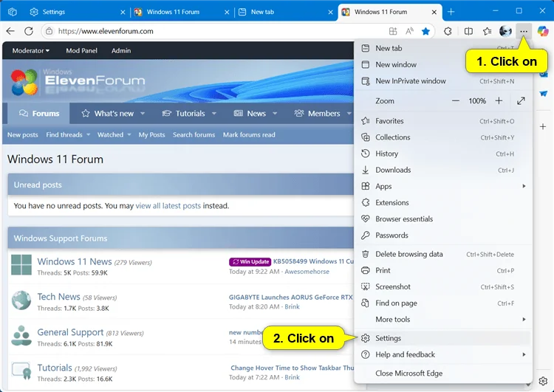Open the GIGABYTE Launches AORUS GeForce thread
The width and height of the screenshot is (554, 392).
coord(291,297)
